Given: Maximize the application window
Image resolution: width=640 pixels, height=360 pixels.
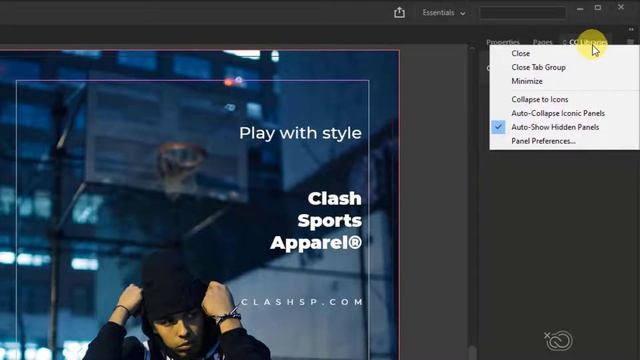Looking at the screenshot, I should point(598,8).
